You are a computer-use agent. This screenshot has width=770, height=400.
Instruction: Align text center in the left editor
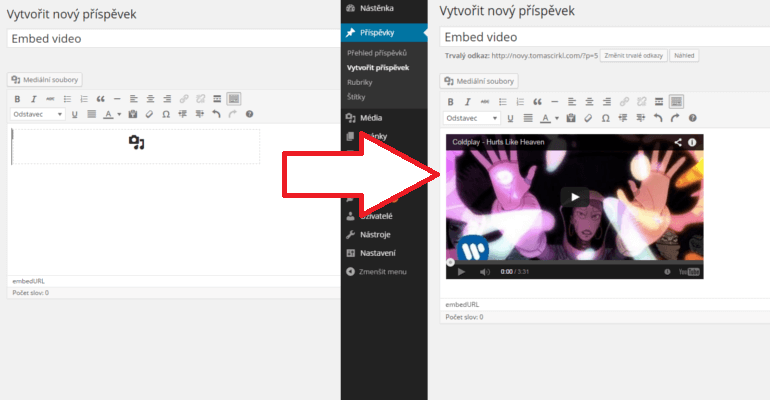150,99
